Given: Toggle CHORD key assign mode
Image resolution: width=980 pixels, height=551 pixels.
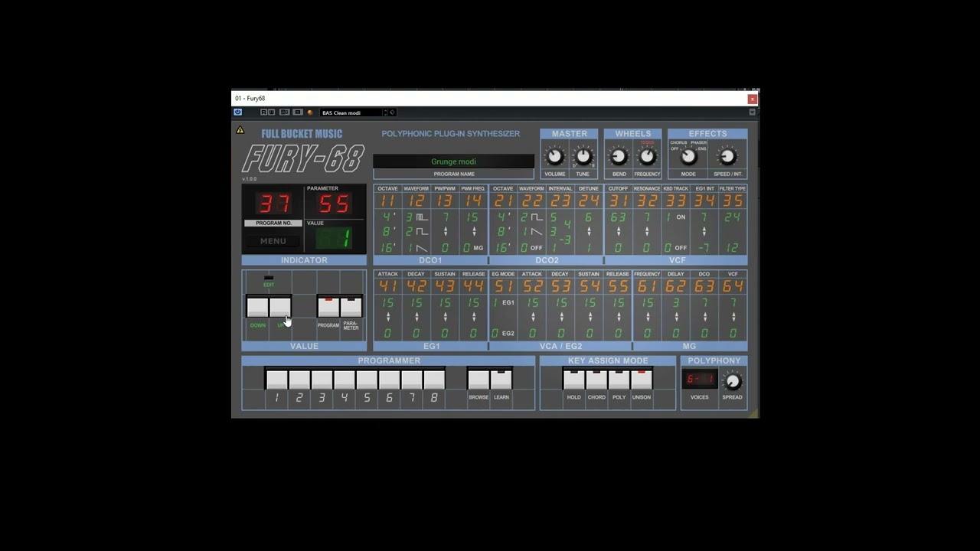Looking at the screenshot, I should click(x=596, y=380).
